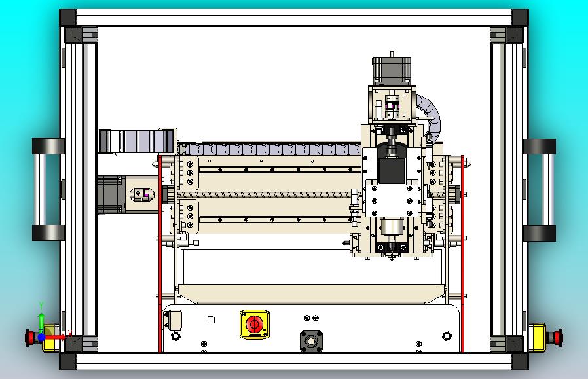Click the left hex nut on front panel
This screenshot has width=588, height=379.
pos(175,336)
